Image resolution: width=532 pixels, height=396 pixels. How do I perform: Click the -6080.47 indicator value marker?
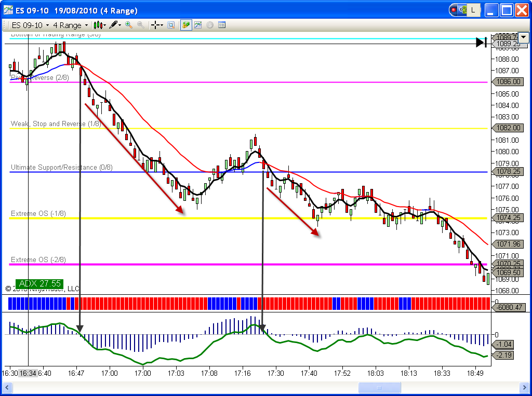[x=509, y=307]
